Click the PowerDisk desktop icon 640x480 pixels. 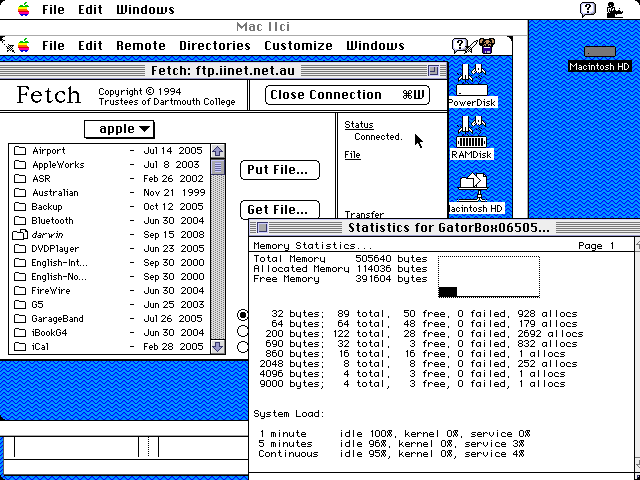(x=472, y=86)
